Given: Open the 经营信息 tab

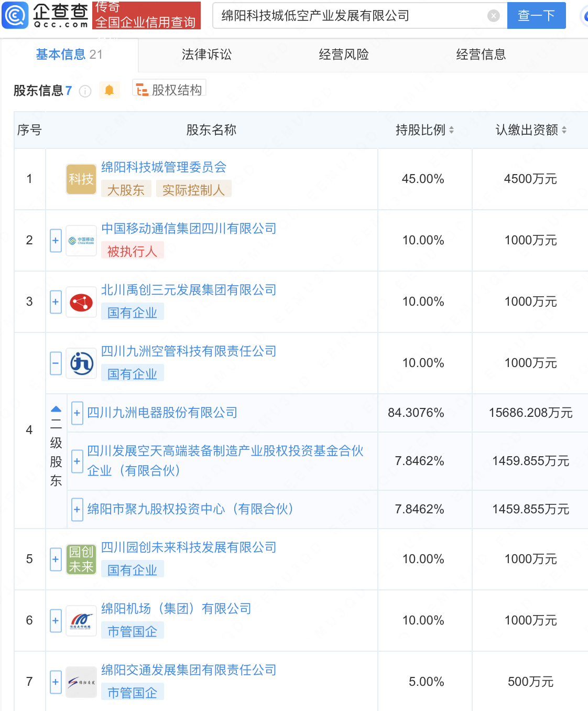Looking at the screenshot, I should click(x=481, y=55).
